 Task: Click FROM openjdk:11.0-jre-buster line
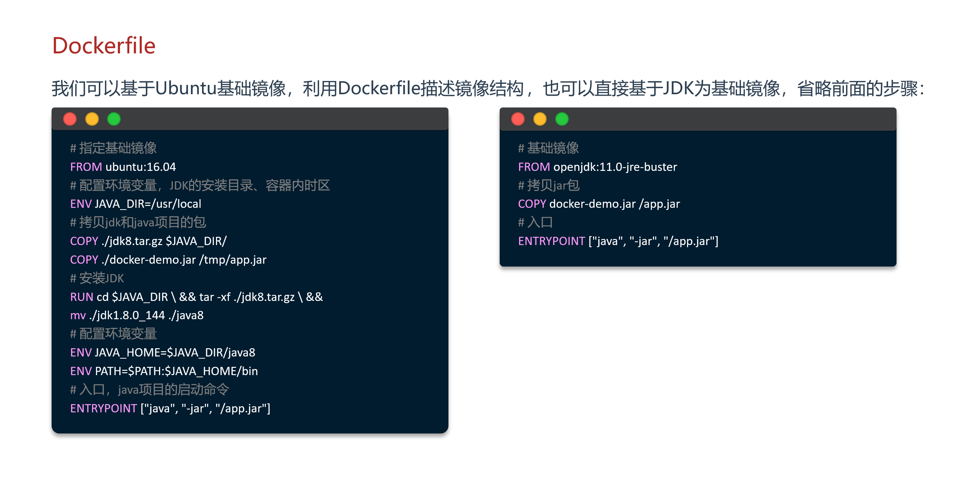click(x=597, y=167)
